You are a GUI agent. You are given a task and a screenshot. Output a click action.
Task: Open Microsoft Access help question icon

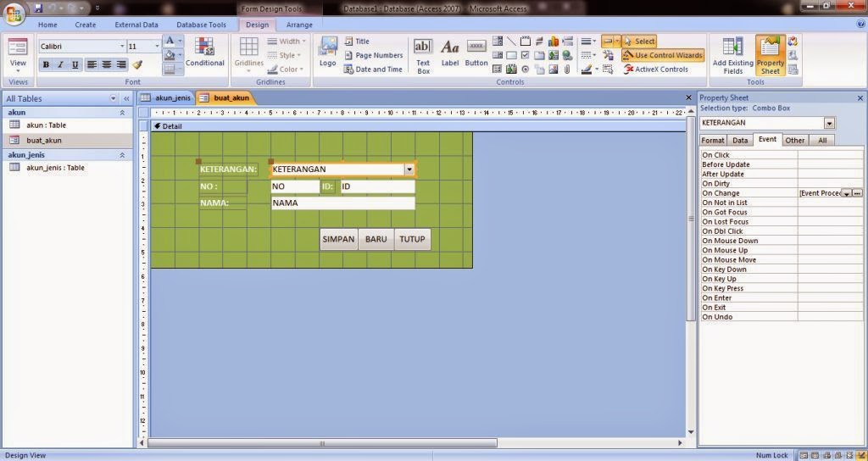860,25
